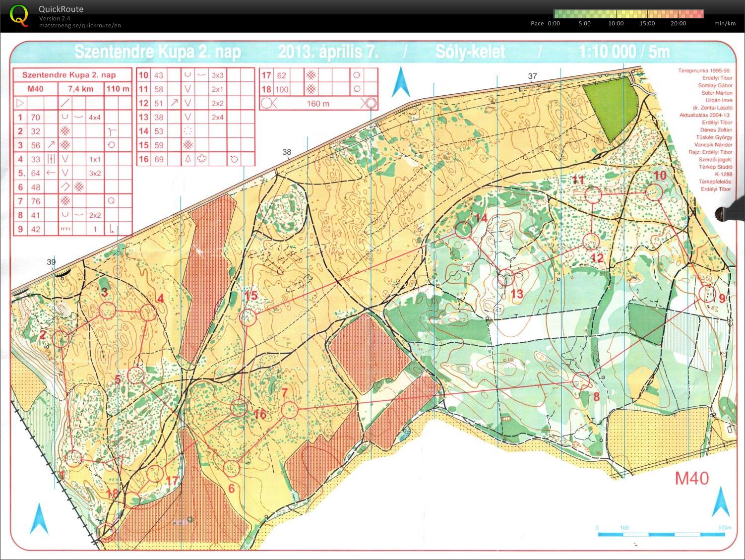Click the finish double circle at the course end

106,532
